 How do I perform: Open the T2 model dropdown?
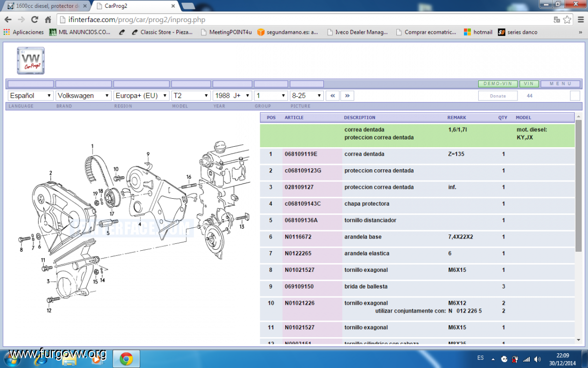point(191,96)
